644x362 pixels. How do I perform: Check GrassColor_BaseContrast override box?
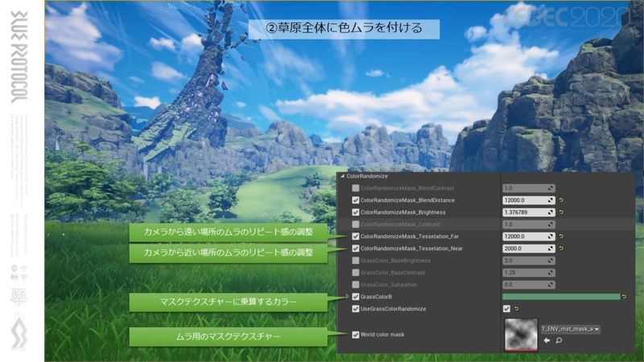pyautogui.click(x=356, y=273)
